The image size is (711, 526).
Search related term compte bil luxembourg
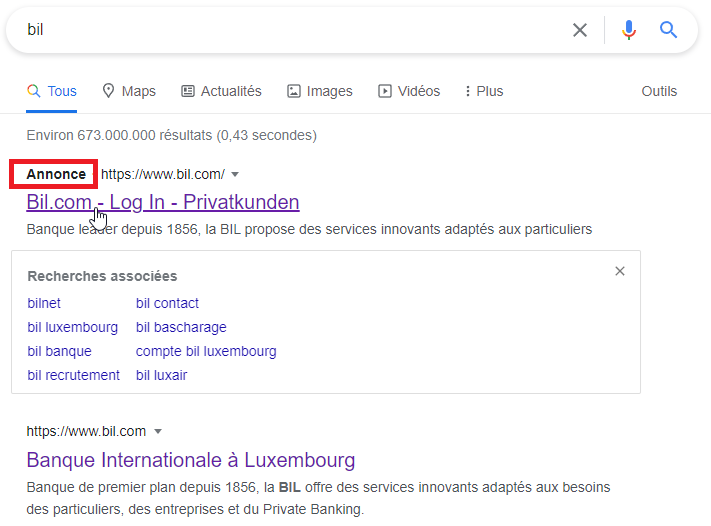(x=206, y=351)
